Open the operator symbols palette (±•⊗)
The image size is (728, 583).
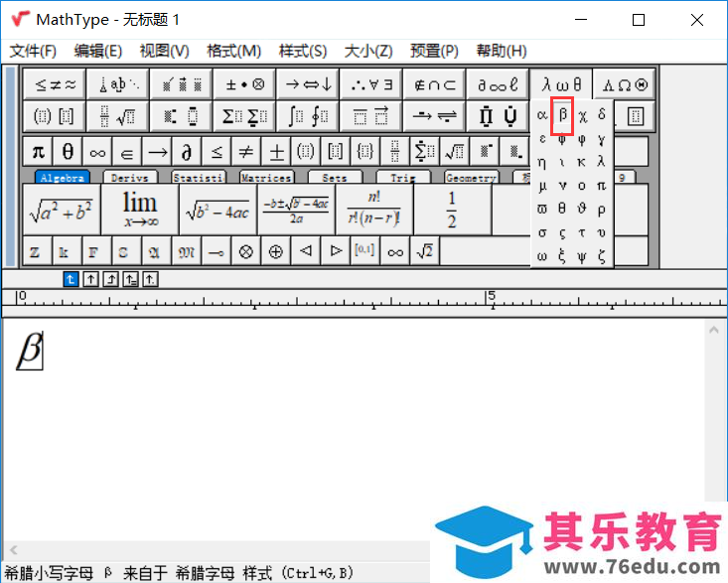click(x=244, y=84)
